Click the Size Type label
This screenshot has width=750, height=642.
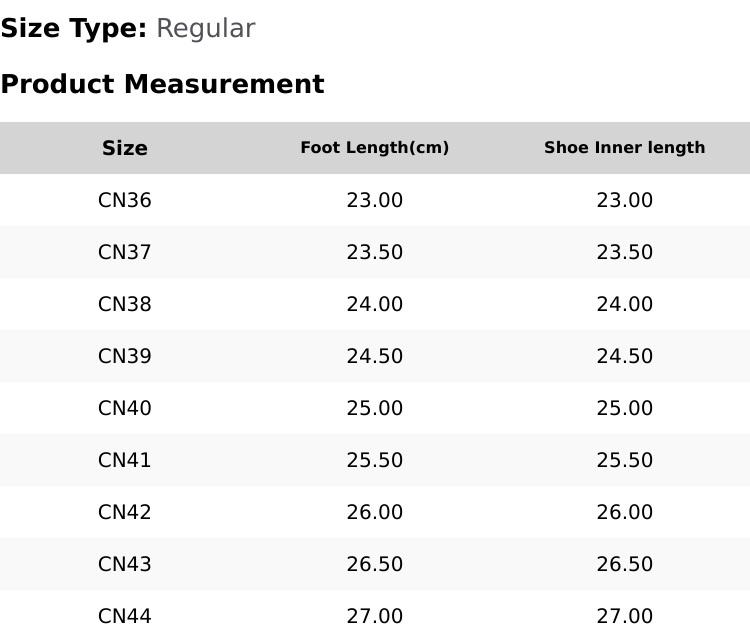pyautogui.click(x=74, y=29)
